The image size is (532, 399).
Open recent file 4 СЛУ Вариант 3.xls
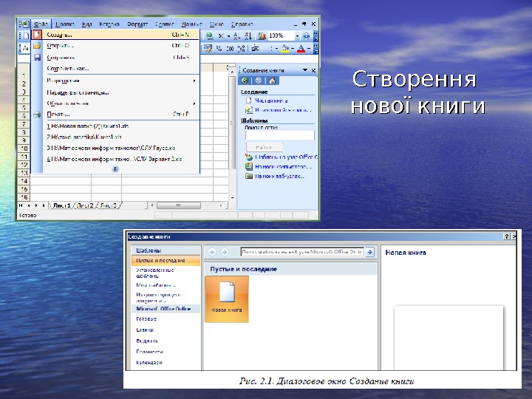[x=115, y=159]
